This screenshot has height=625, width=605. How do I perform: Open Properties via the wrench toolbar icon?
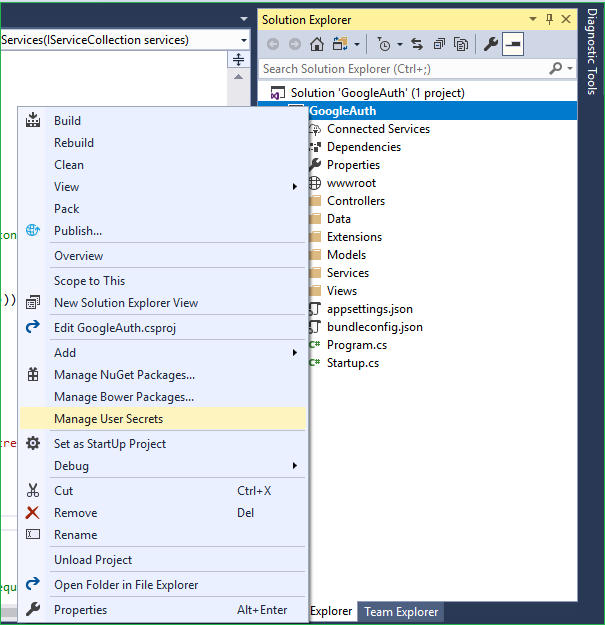(x=490, y=44)
